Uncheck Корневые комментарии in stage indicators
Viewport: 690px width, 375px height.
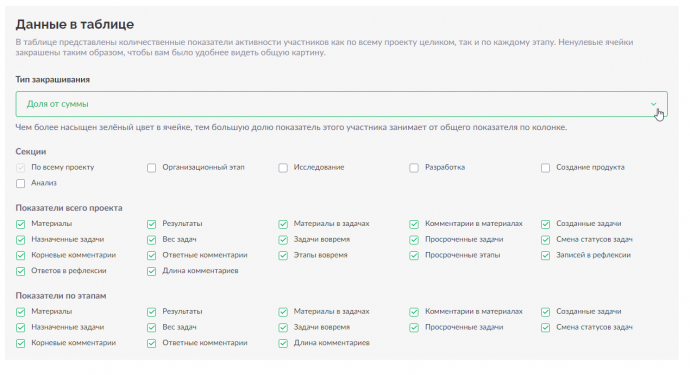pos(21,343)
